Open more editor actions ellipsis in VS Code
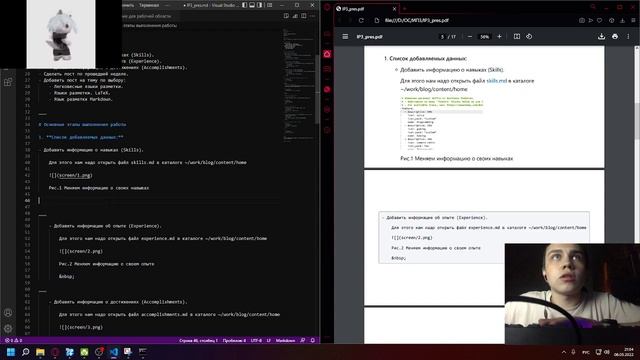 coord(313,16)
